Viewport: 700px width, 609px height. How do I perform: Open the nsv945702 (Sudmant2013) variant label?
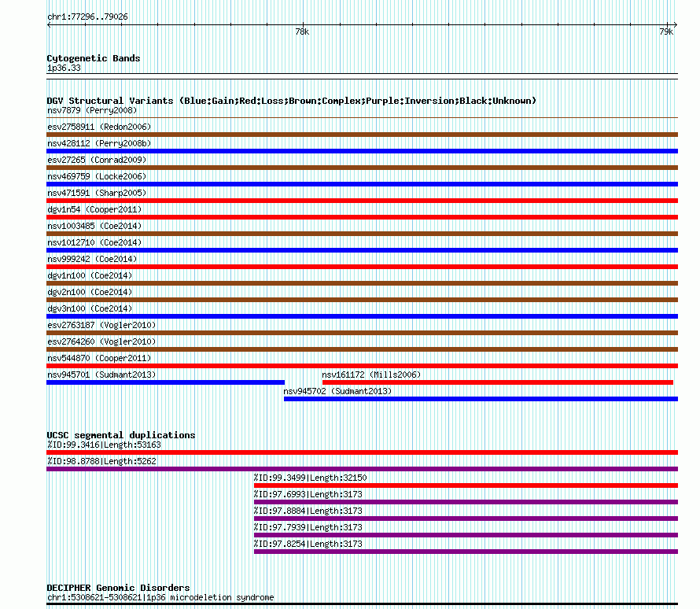coord(337,391)
